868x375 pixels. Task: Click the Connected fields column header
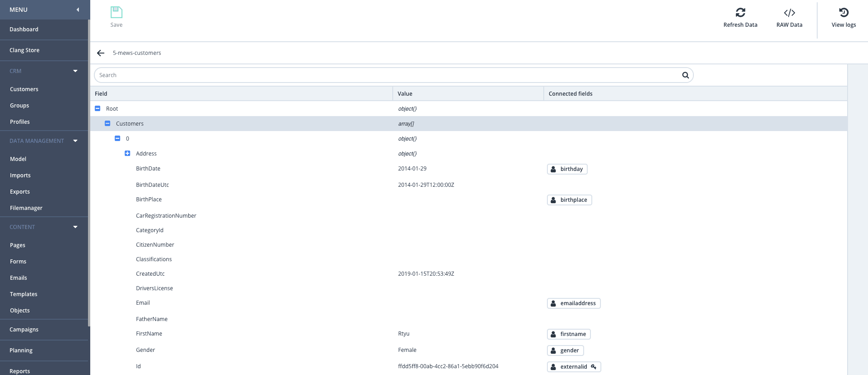point(696,94)
